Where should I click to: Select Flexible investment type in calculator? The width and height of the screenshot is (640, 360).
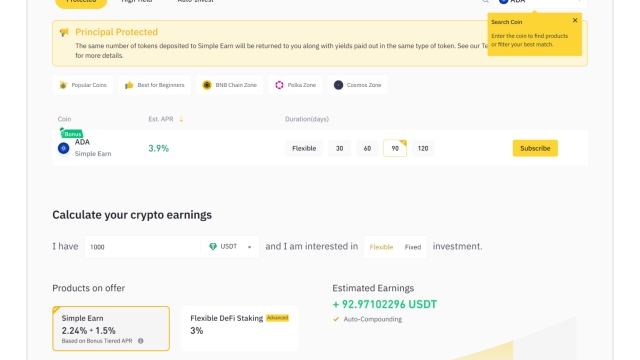click(x=381, y=247)
